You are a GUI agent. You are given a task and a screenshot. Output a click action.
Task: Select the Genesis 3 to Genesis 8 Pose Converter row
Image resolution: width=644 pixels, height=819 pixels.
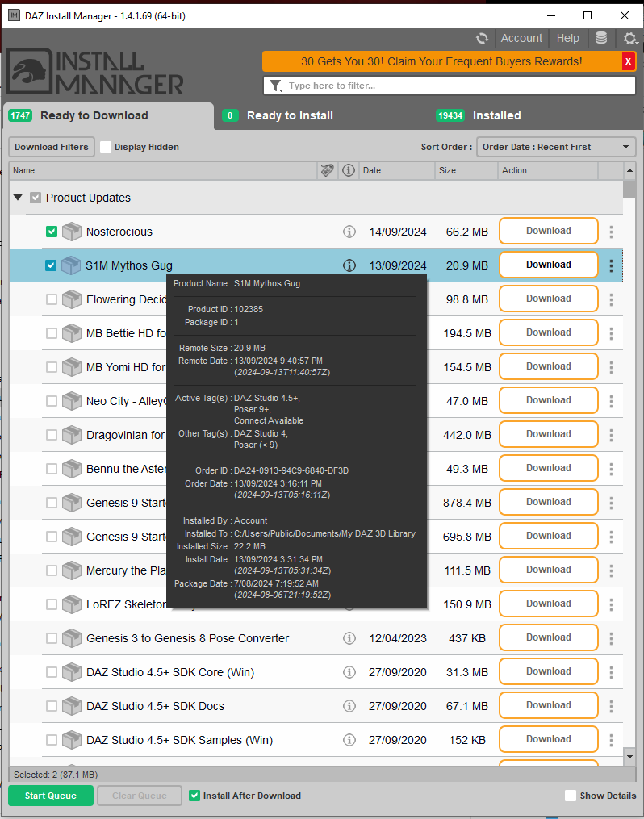(316, 638)
